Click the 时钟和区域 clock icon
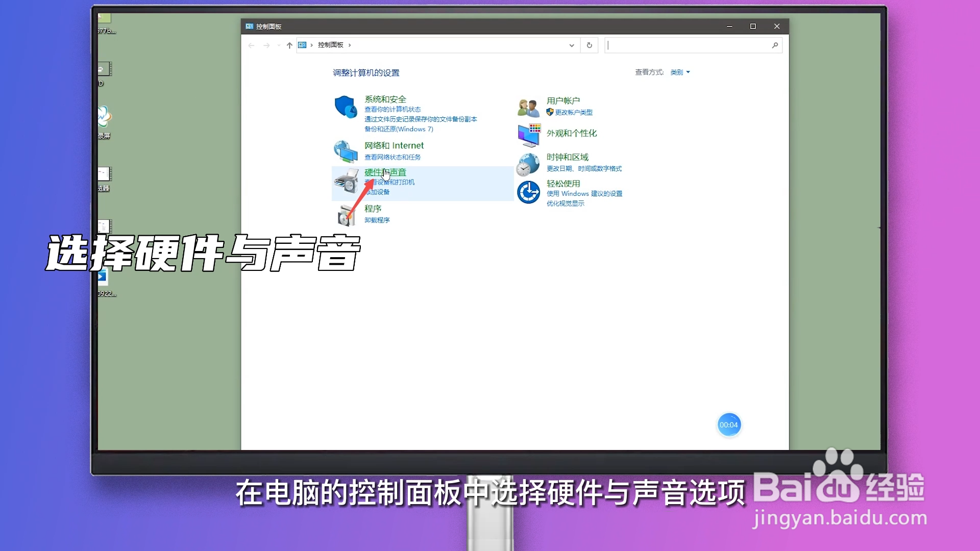Image resolution: width=980 pixels, height=551 pixels. click(529, 163)
